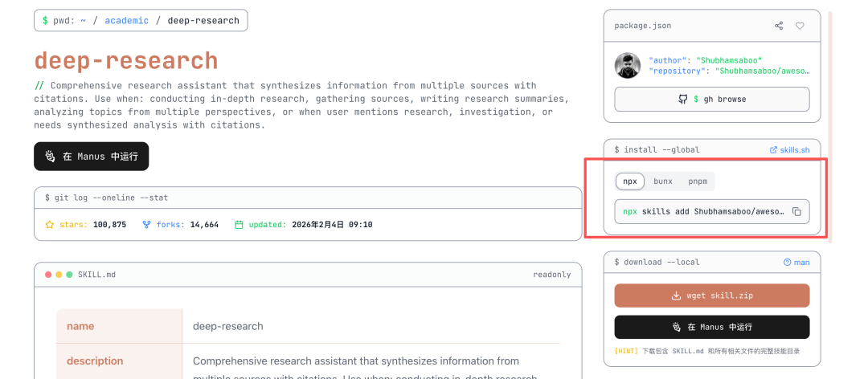Click the gh browse button
This screenshot has width=868, height=379.
[x=712, y=100]
